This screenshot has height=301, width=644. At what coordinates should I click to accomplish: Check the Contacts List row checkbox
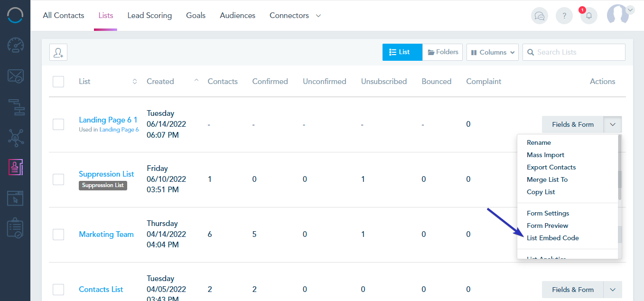[58, 290]
